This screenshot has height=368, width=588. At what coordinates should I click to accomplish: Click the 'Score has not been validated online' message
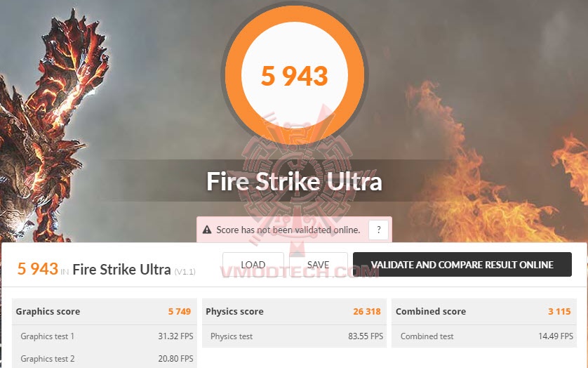[288, 230]
